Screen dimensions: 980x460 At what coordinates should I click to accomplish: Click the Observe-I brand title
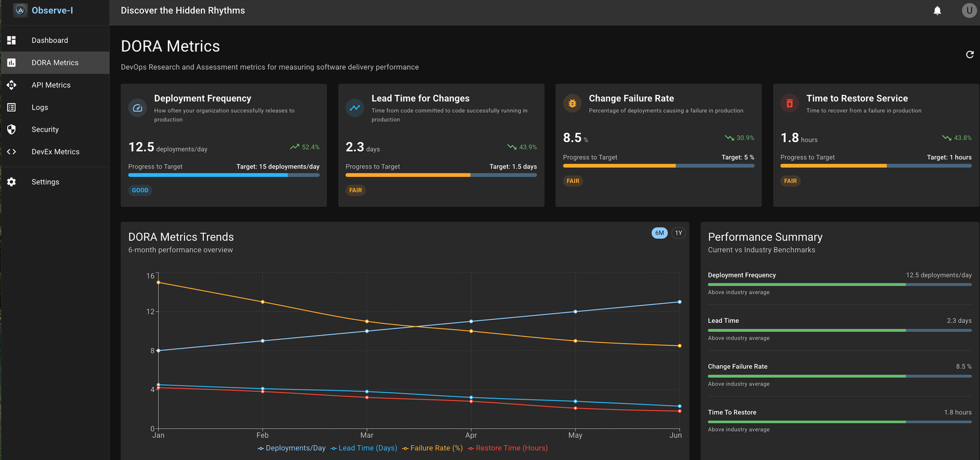coord(53,10)
